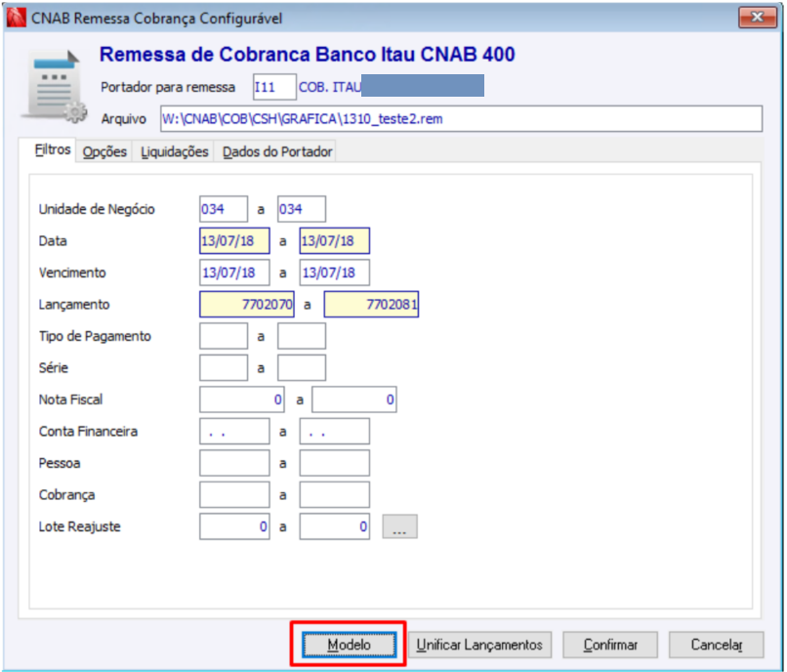Click the Modelo button
787x672 pixels.
(349, 645)
